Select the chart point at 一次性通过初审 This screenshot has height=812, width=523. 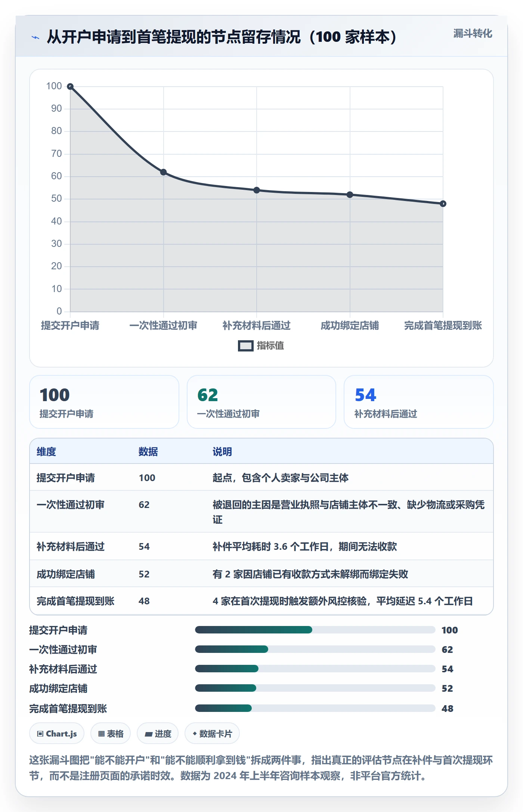[x=164, y=172]
